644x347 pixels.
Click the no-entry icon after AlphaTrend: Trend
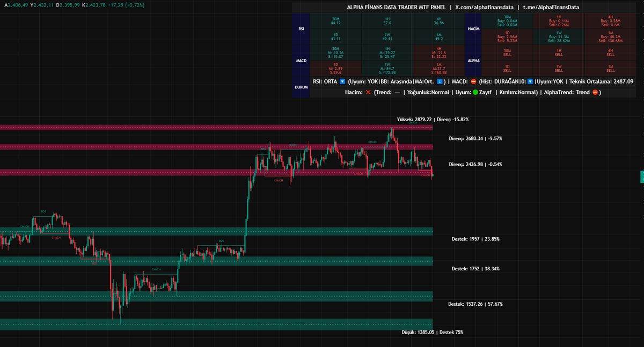point(595,92)
